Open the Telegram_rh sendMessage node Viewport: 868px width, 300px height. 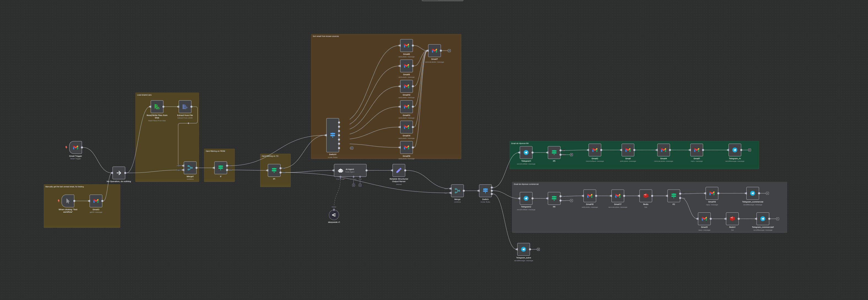(x=734, y=151)
